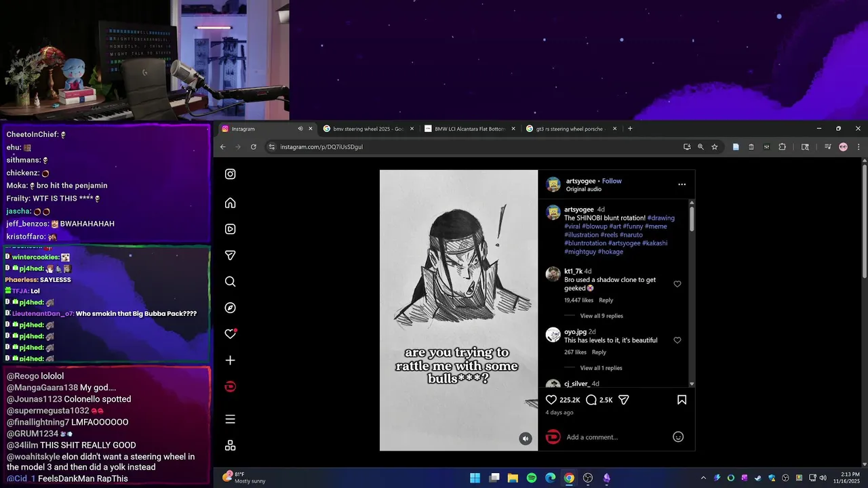
Task: Open the Chrome extensions puzzle icon
Action: point(782,147)
